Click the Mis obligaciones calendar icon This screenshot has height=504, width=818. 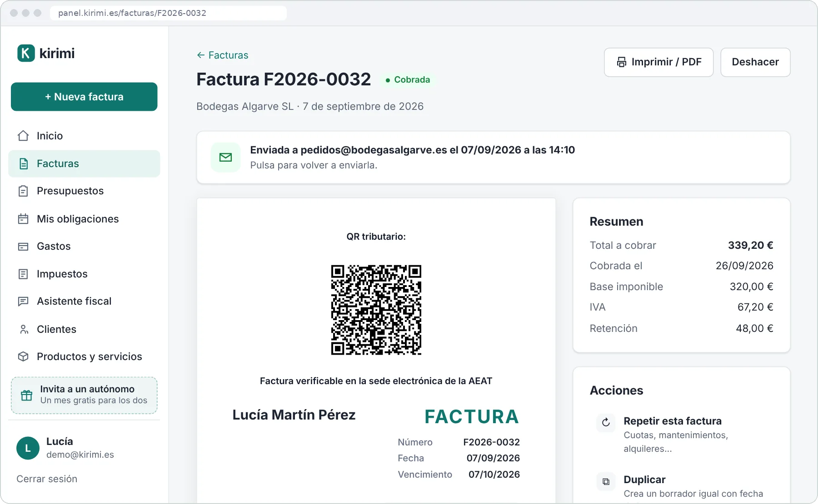[23, 219]
